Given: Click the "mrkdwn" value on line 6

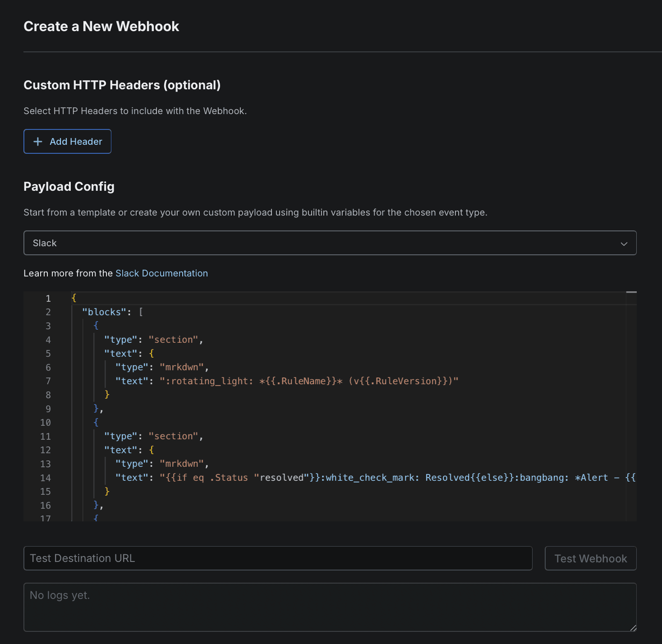Looking at the screenshot, I should pyautogui.click(x=182, y=367).
